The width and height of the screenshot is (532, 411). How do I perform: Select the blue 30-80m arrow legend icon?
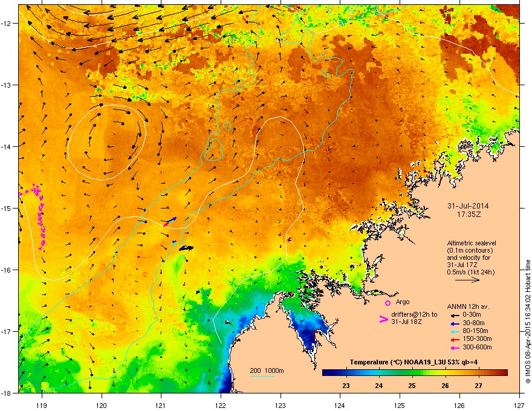coord(455,323)
